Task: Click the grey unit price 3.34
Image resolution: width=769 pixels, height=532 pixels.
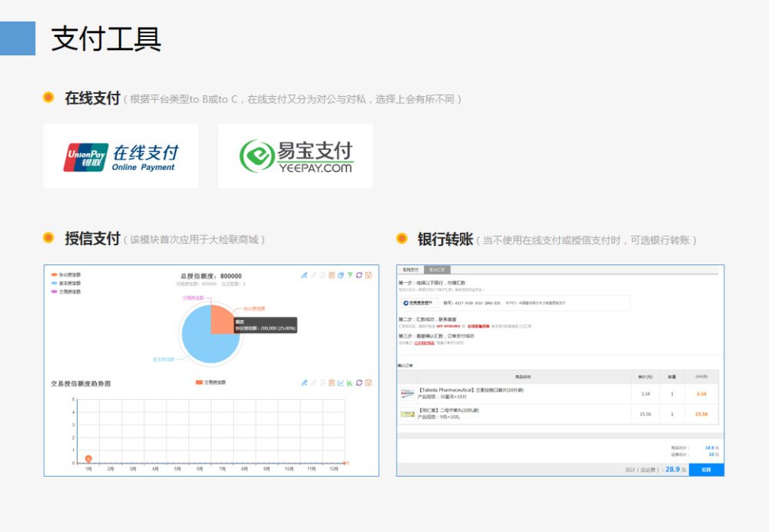Action: click(645, 394)
